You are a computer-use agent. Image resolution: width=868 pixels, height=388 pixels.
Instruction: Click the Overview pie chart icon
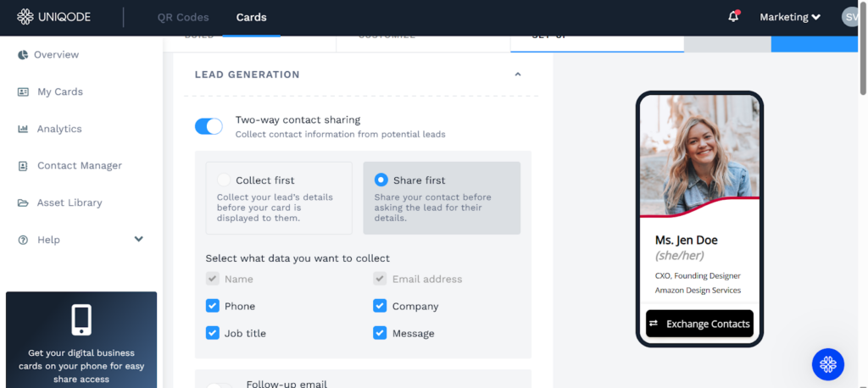(23, 55)
